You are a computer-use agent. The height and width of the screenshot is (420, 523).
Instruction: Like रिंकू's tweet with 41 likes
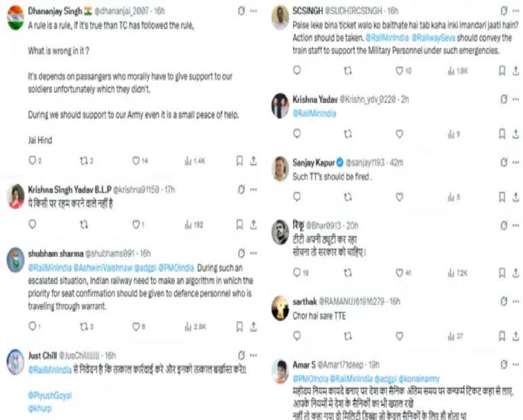400,273
